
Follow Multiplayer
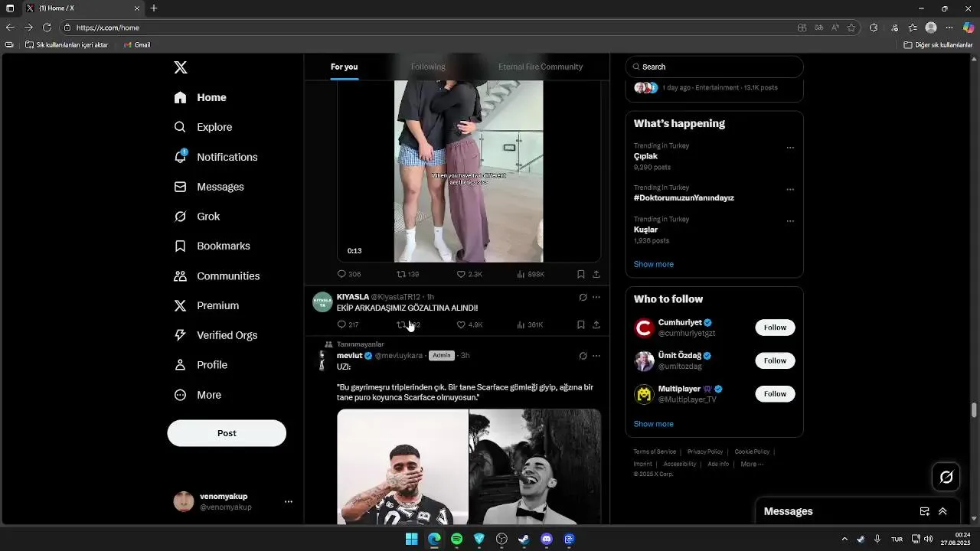(x=775, y=394)
